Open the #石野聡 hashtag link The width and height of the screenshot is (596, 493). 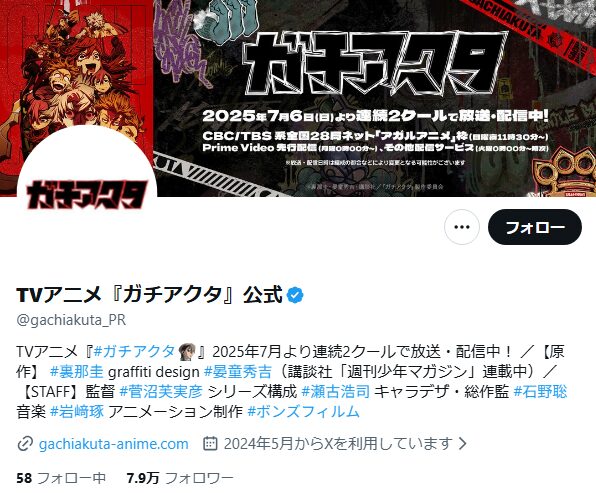point(540,392)
